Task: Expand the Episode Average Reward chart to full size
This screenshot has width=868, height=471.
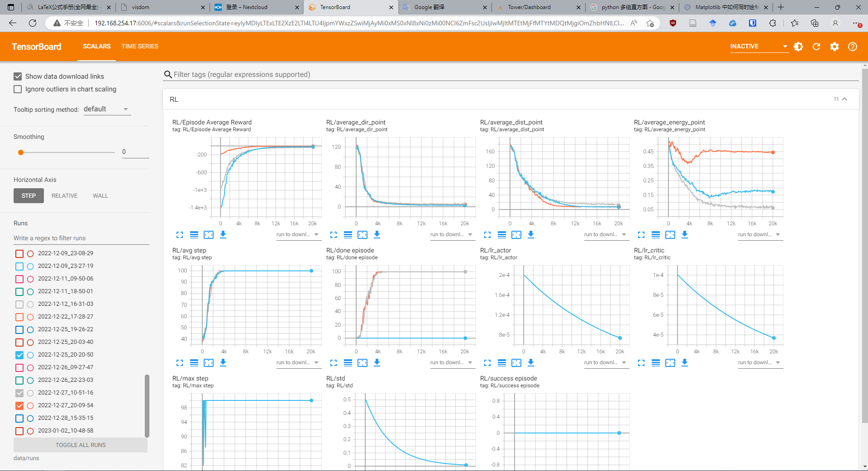Action: coord(180,235)
